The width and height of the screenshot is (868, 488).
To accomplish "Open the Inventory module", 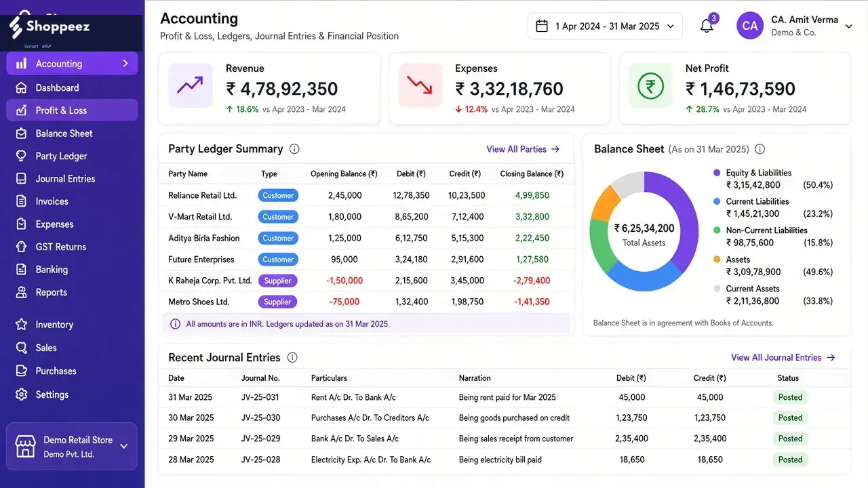I will tap(72, 325).
